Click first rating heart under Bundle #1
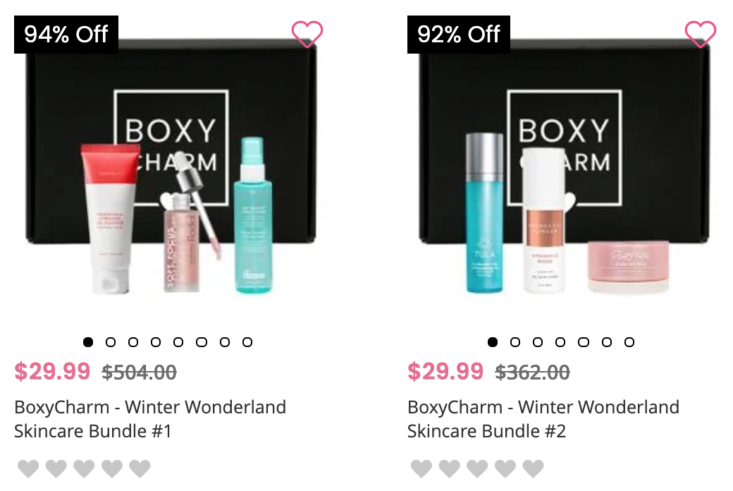The width and height of the screenshot is (733, 491). click(29, 469)
